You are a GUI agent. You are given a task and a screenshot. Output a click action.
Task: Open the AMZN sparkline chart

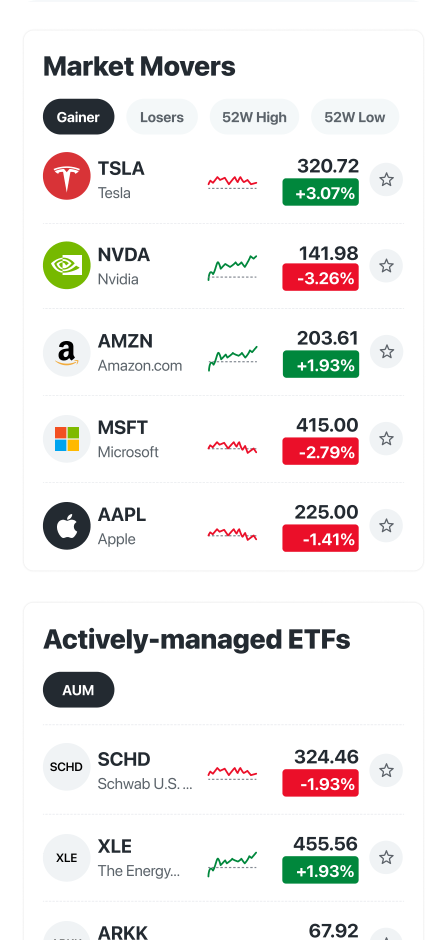click(232, 358)
